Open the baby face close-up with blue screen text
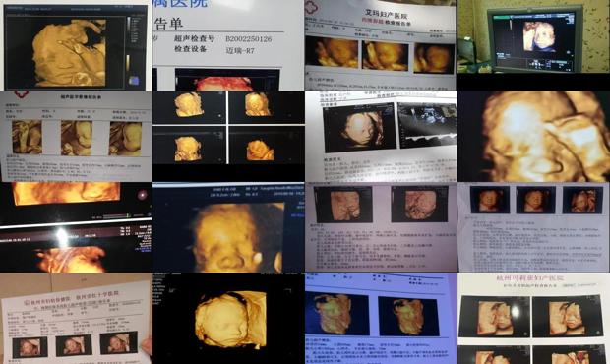Screen dimensions: 610x364 click(x=228, y=227)
